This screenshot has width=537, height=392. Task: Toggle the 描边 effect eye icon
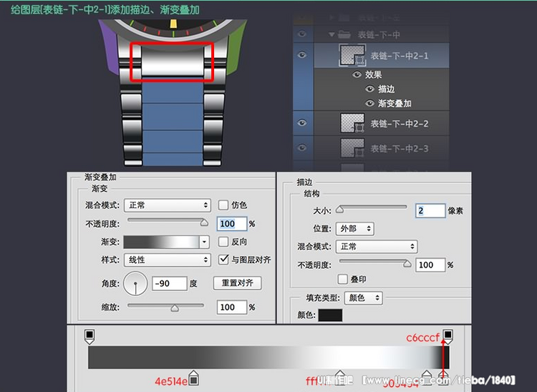pos(369,89)
